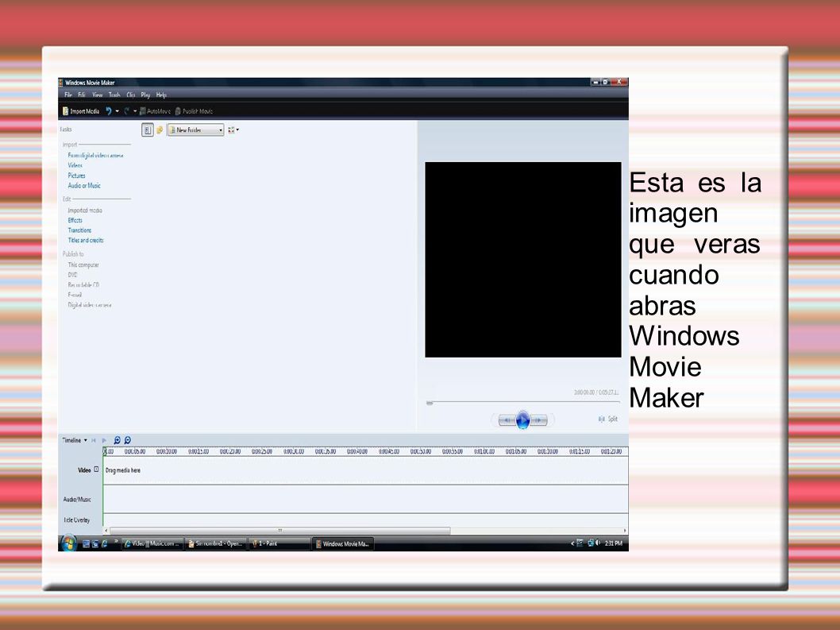840x630 pixels.
Task: Click the preview seek bar slider
Action: (429, 403)
